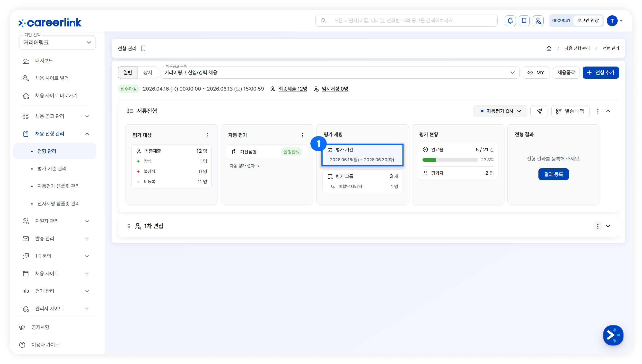Screen dimensions: 642x364
Task: Click the 채용종료 button
Action: coord(566,73)
